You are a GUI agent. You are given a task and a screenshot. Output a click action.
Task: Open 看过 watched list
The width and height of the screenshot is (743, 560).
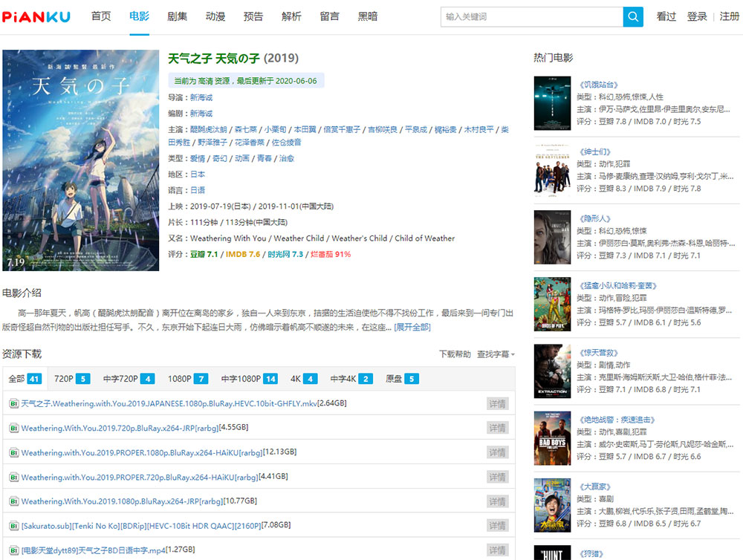click(666, 16)
